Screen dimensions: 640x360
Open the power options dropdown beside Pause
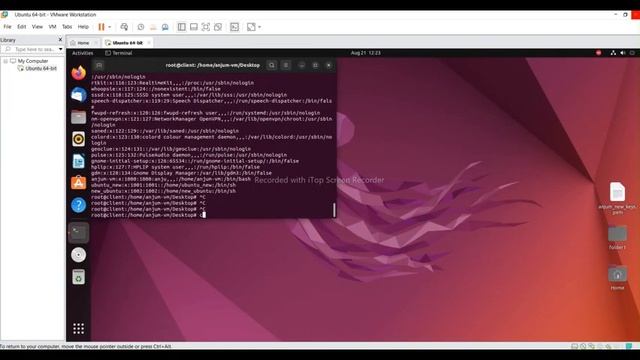click(x=109, y=27)
